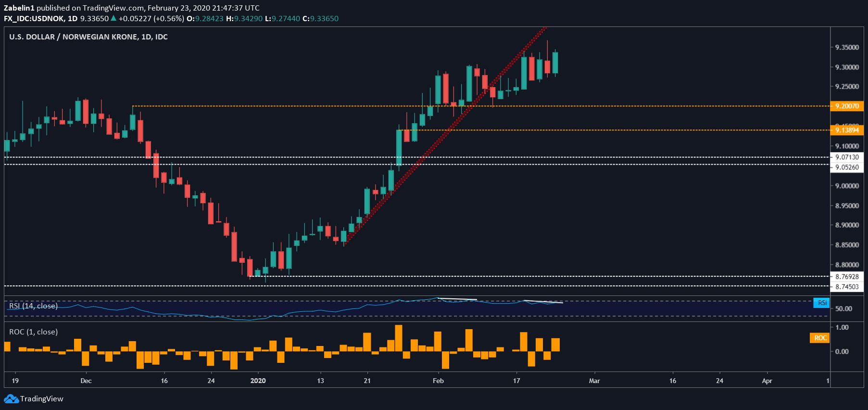Click the low value L:9.27440
The width and height of the screenshot is (868, 410).
282,19
